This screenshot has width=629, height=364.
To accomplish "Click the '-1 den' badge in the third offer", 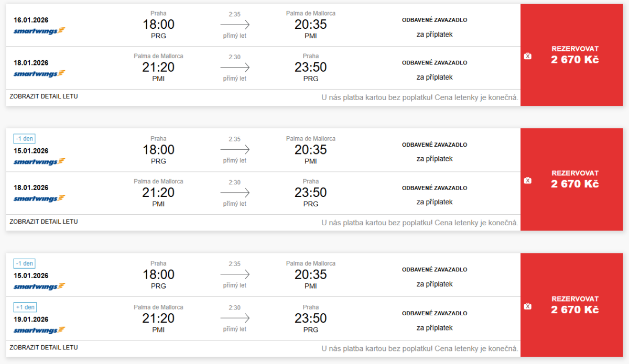I will [x=25, y=264].
